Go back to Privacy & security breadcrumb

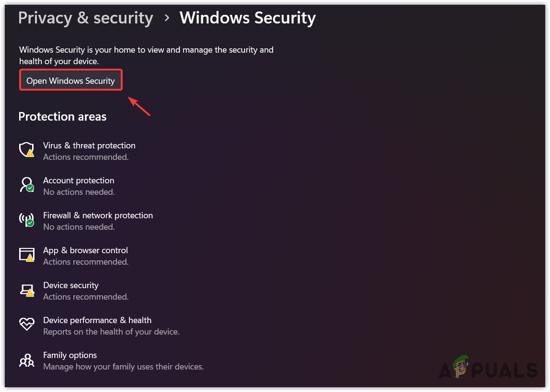(86, 18)
